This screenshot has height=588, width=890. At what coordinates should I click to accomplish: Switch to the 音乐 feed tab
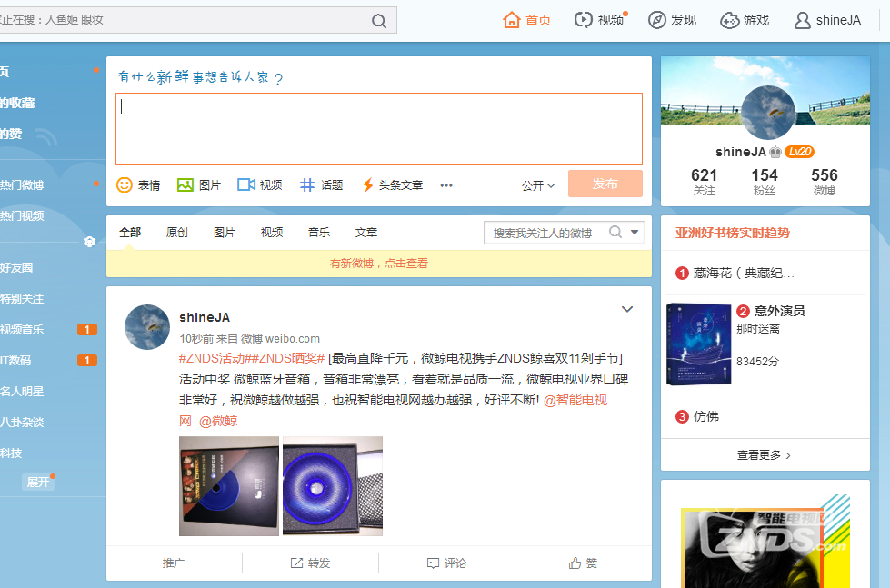tap(319, 232)
